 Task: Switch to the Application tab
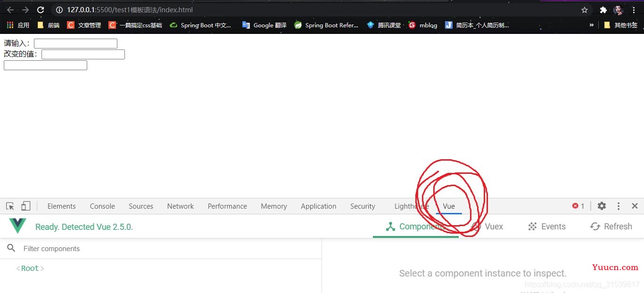(319, 206)
